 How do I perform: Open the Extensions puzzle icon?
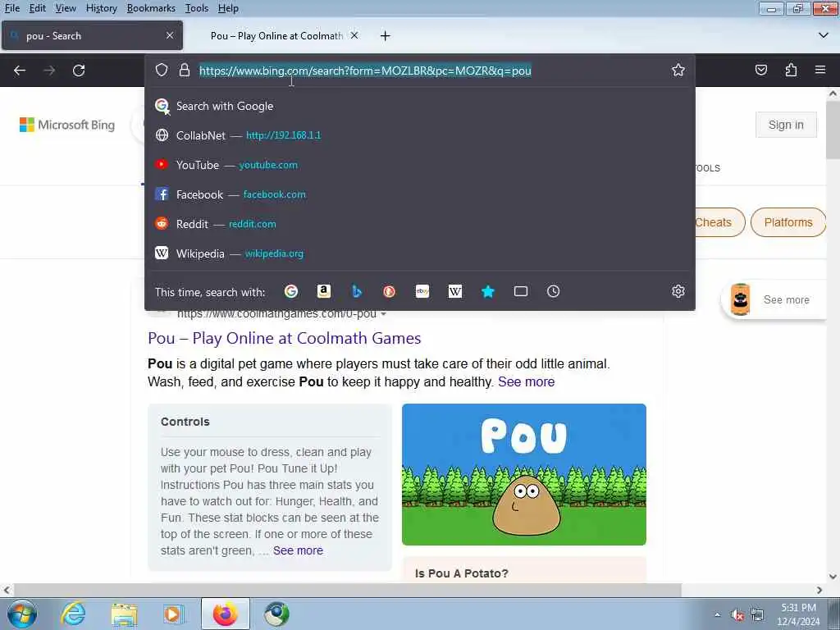click(791, 71)
